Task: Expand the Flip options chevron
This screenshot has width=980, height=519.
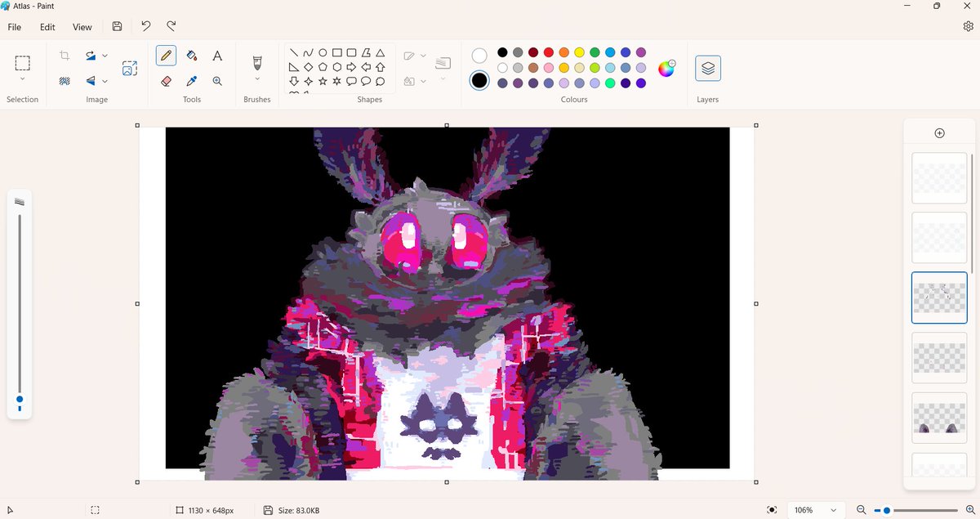Action: click(x=105, y=82)
